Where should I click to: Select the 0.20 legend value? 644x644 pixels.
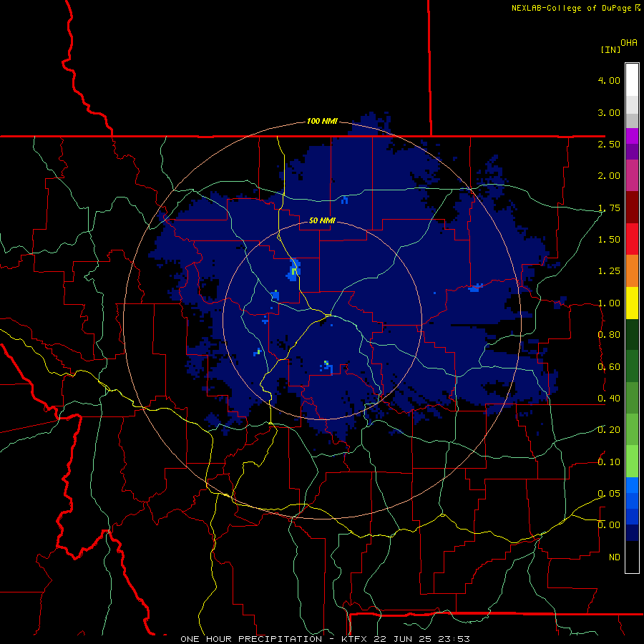pyautogui.click(x=609, y=430)
